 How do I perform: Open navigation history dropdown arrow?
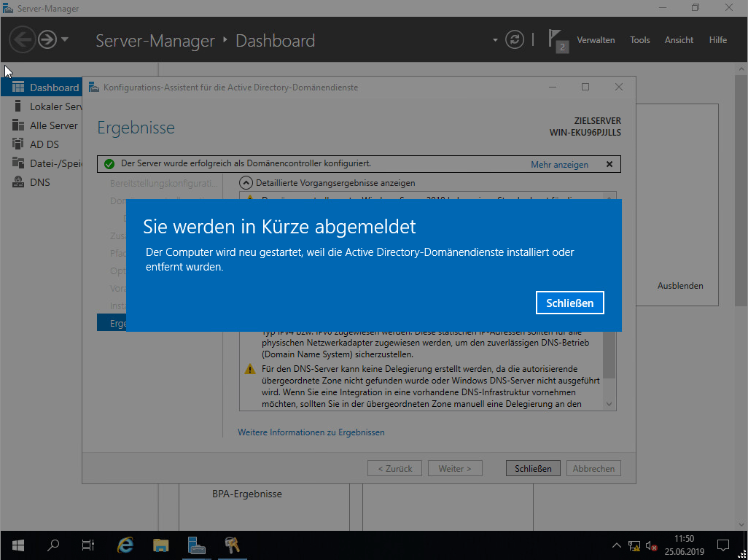coord(65,39)
